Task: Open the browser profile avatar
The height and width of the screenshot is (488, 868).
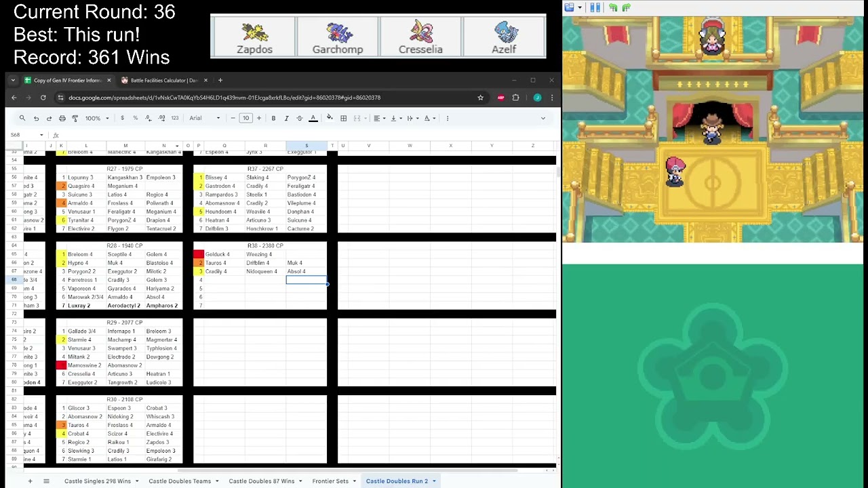Action: pos(537,98)
